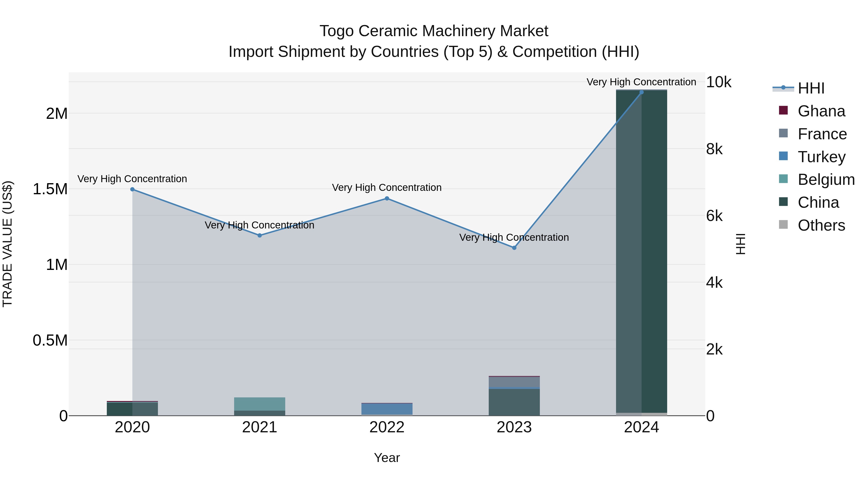
Task: Click the 2023 China bar segment
Action: [x=514, y=402]
